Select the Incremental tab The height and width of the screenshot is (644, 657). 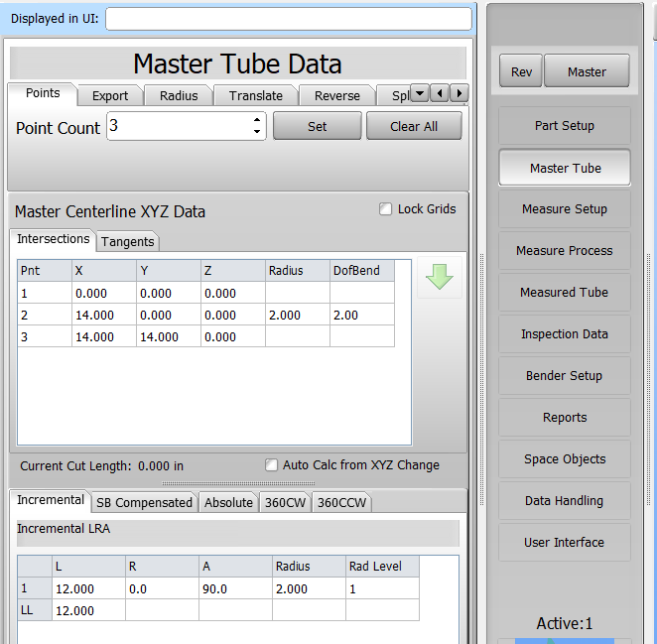coord(51,500)
